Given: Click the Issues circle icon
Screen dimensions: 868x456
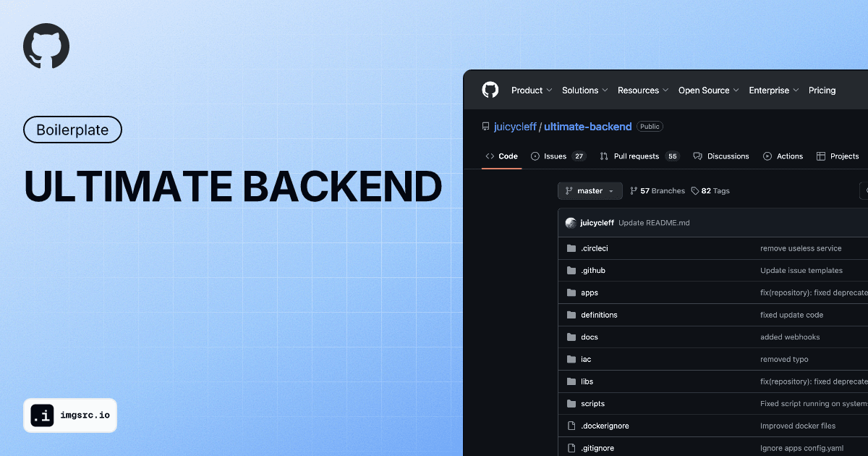Looking at the screenshot, I should (535, 156).
